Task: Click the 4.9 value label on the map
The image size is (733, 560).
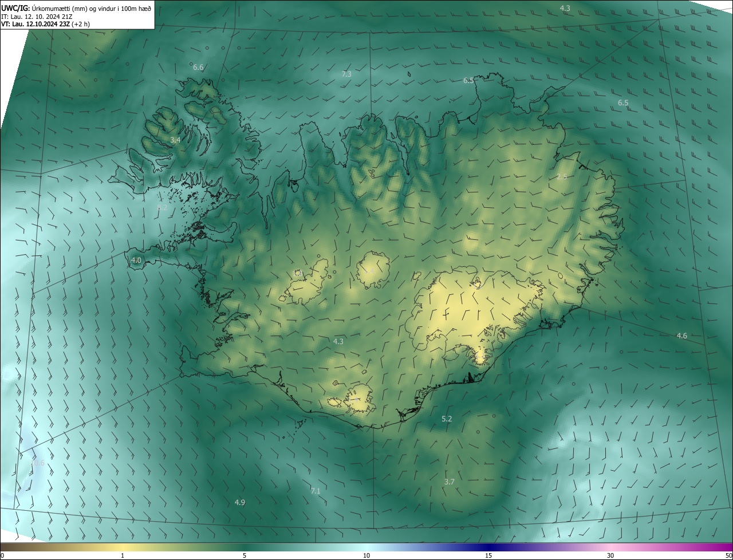Action: [240, 502]
